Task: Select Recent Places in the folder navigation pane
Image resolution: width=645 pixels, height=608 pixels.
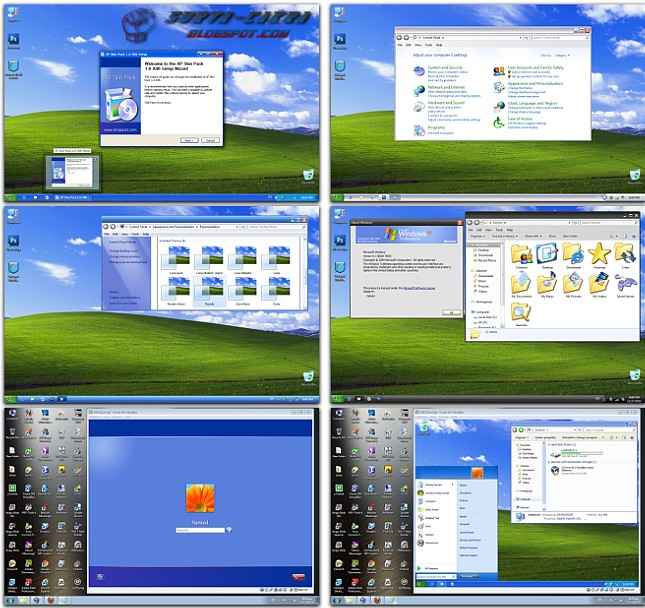Action: [x=487, y=260]
